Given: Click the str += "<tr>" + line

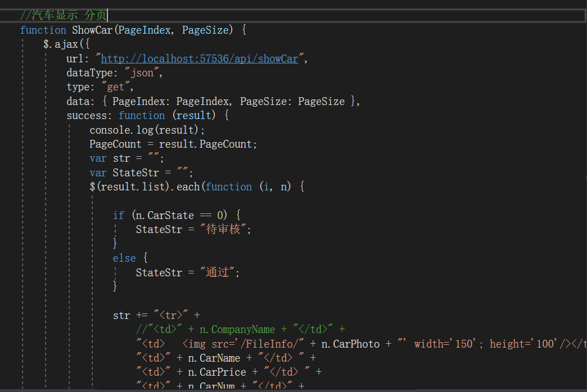Looking at the screenshot, I should pyautogui.click(x=156, y=315).
